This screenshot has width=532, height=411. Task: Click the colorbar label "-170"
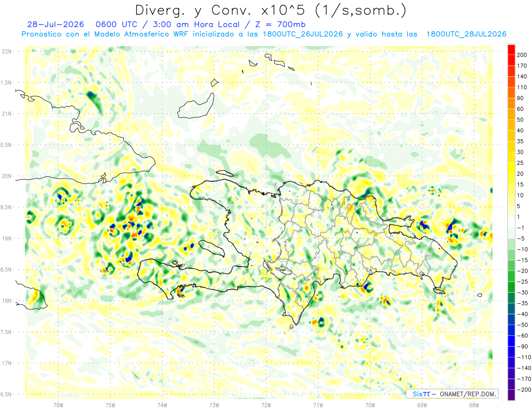(x=524, y=379)
